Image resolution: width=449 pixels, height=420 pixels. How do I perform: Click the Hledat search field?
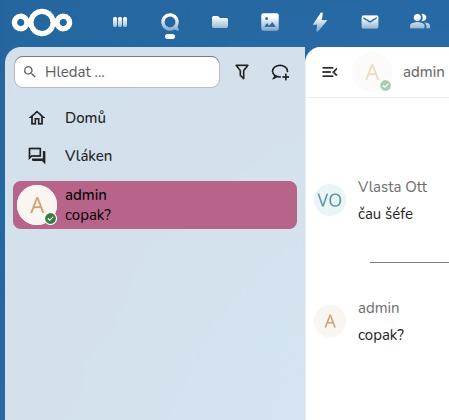click(117, 72)
